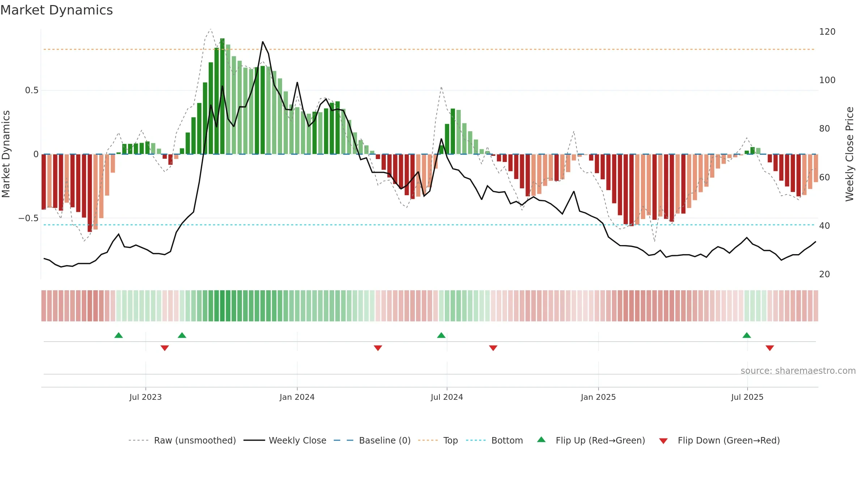
Task: Click the 40 price axis tick label
Action: pos(825,226)
